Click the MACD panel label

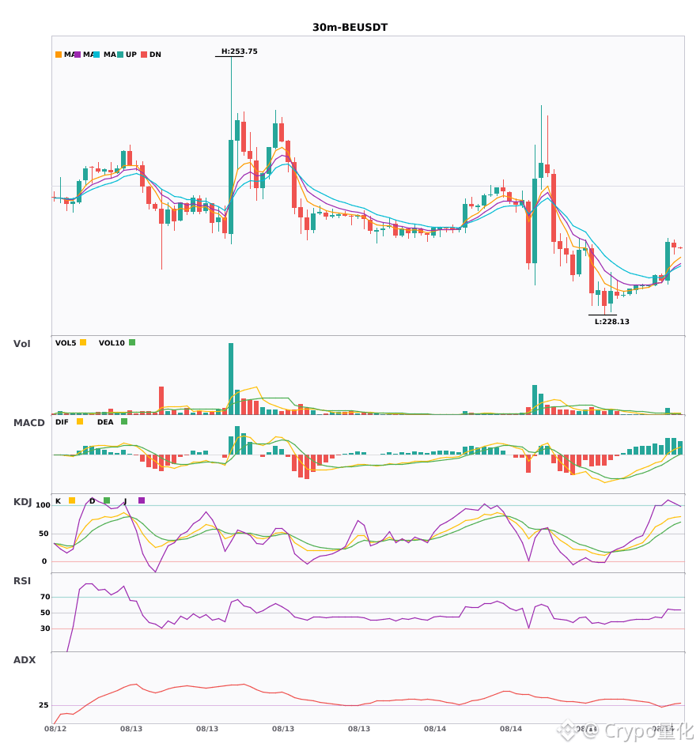coord(28,423)
